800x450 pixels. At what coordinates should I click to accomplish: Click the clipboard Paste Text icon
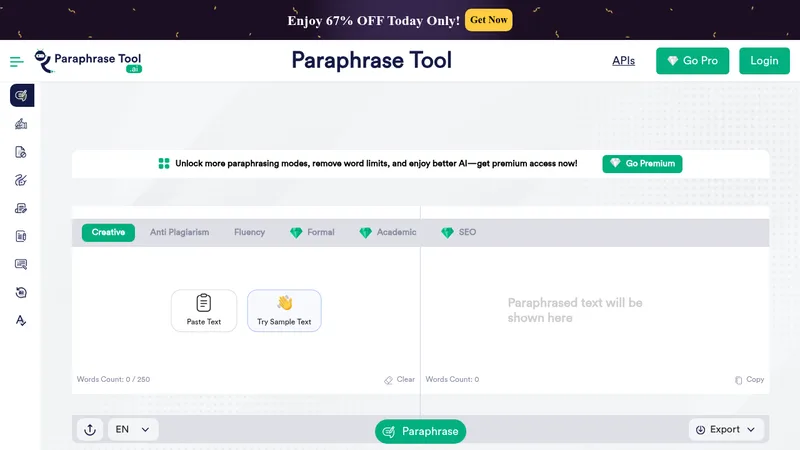pos(204,303)
